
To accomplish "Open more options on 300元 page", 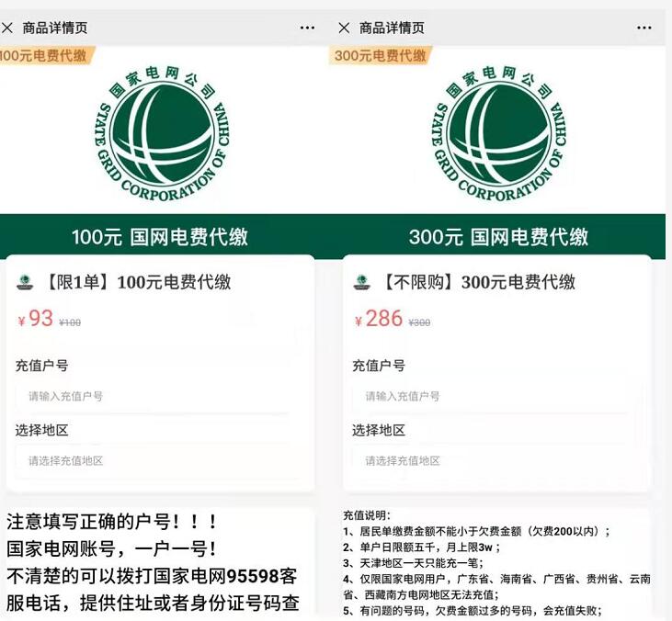I will 644,28.
